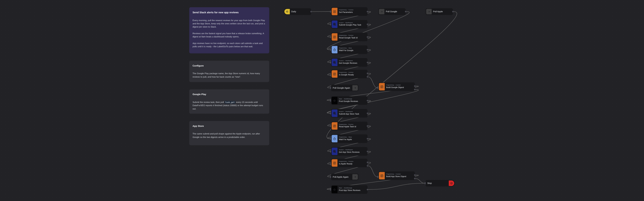Click the Submit App Store Task icon
This screenshot has width=644, height=201.
[x=334, y=113]
